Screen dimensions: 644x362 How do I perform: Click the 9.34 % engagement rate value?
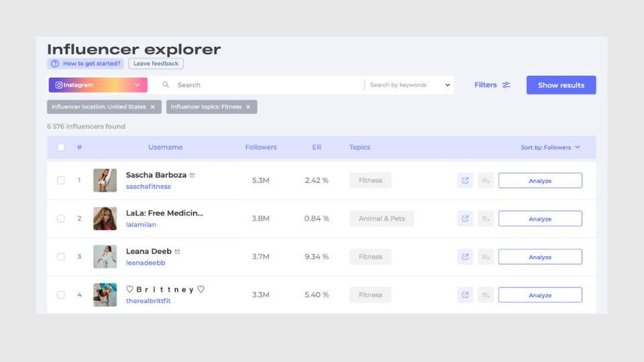click(x=317, y=257)
